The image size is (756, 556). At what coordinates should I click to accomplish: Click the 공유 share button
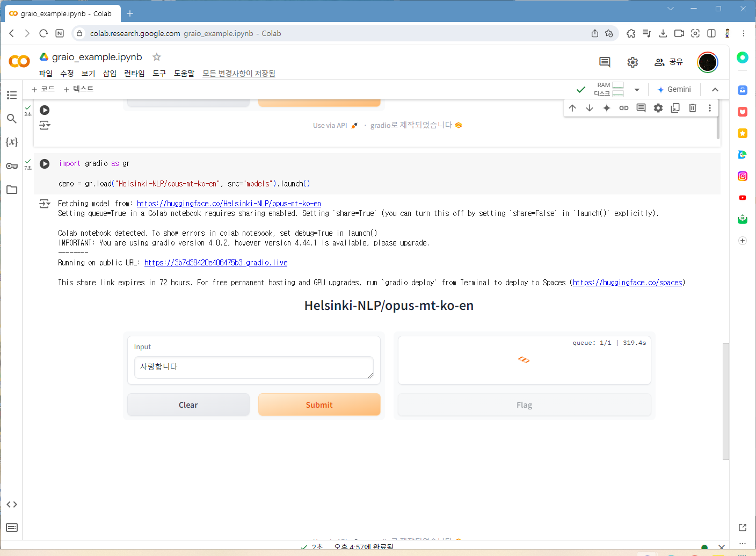(668, 62)
